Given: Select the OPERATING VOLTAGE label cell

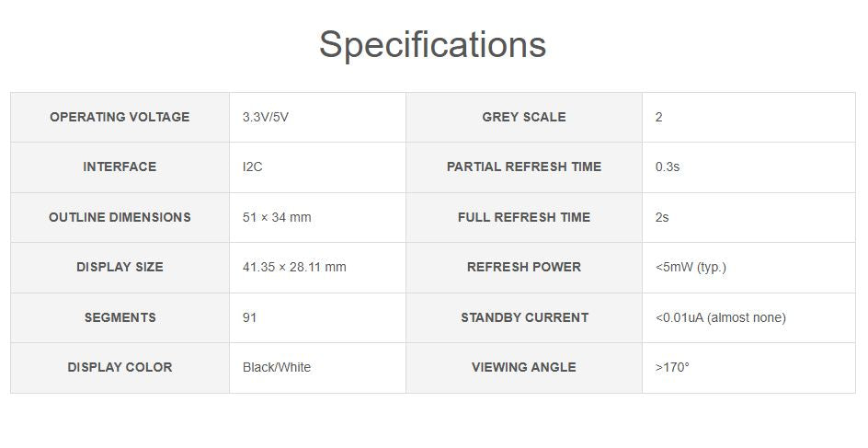Looking at the screenshot, I should coord(120,117).
